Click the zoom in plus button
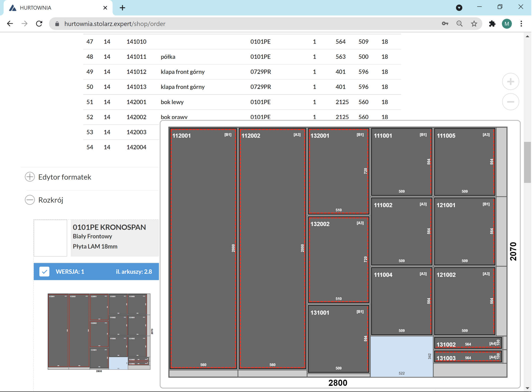 click(510, 81)
